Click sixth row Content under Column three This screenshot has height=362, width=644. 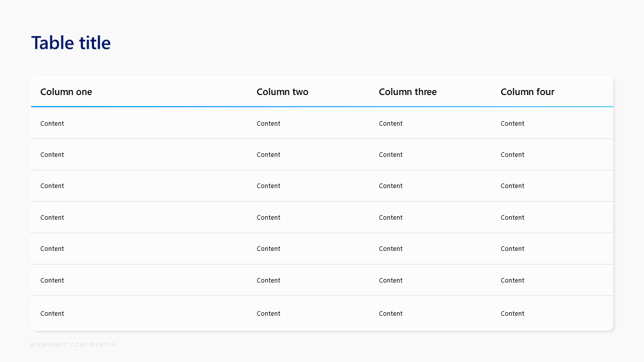coord(391,281)
